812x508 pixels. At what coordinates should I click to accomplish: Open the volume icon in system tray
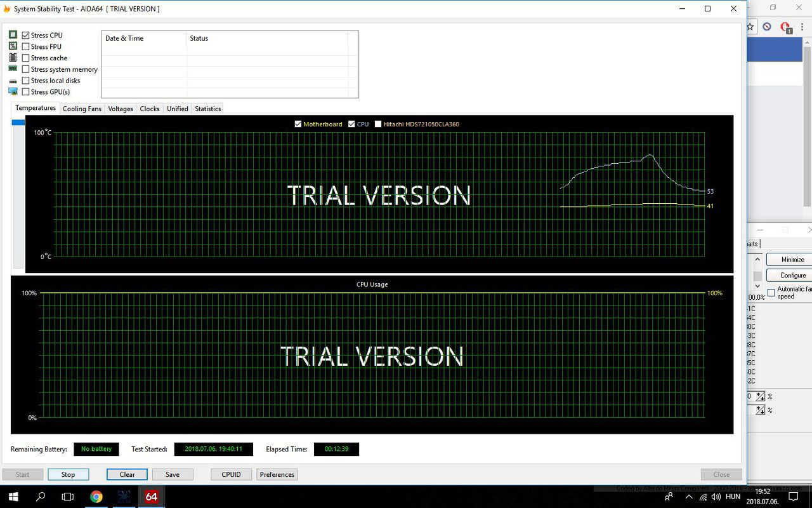tap(717, 497)
